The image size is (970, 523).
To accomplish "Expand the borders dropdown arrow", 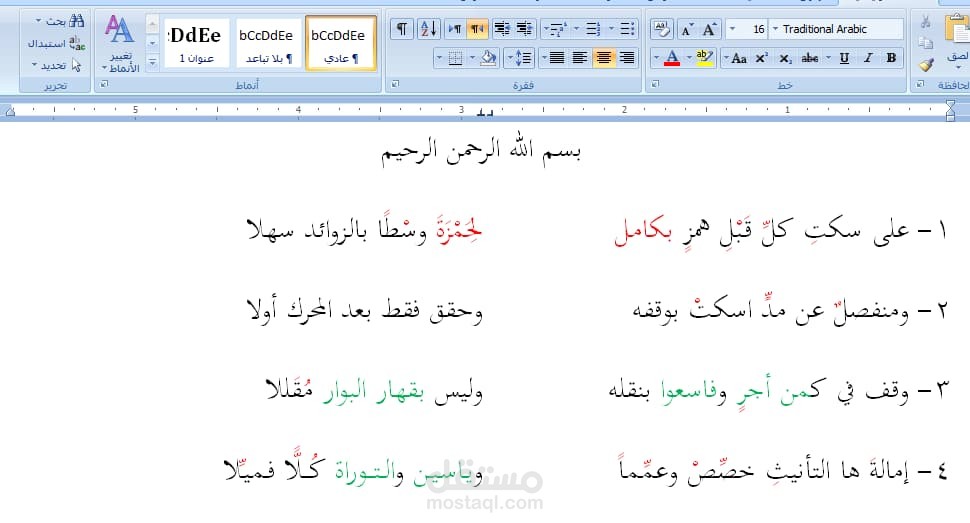I will [x=439, y=58].
